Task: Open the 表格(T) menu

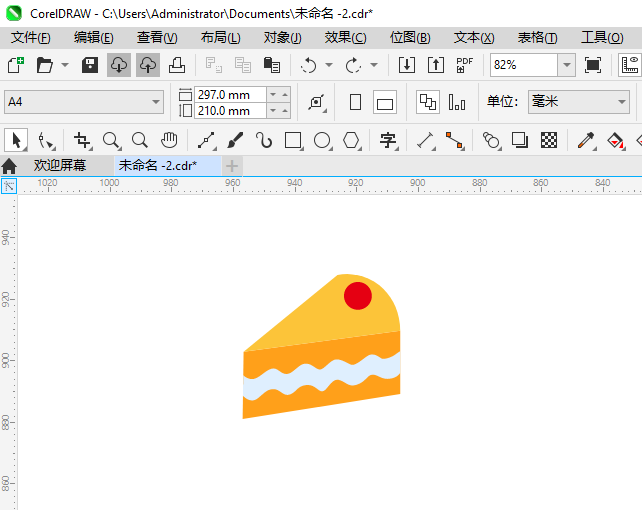Action: [537, 38]
